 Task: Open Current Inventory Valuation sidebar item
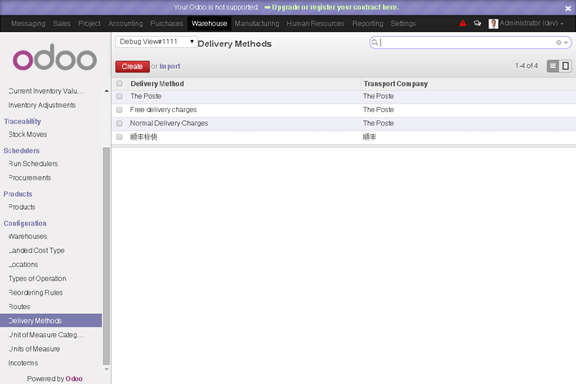46,91
